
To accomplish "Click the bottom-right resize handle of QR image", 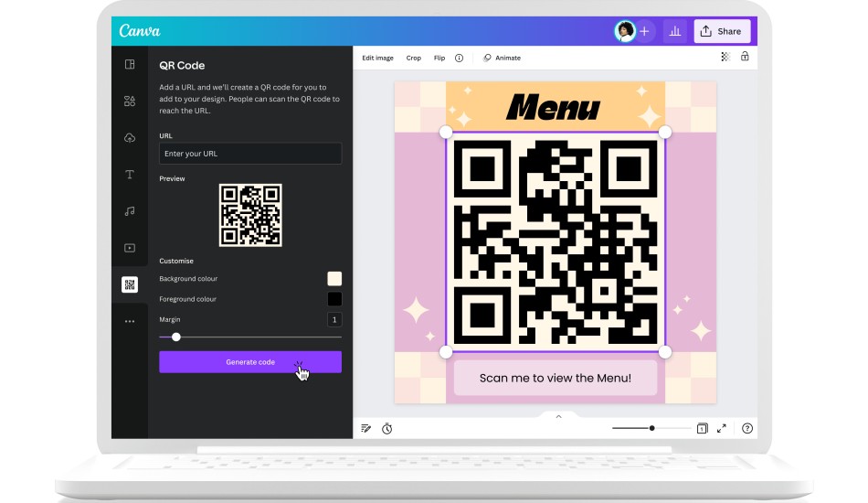I will click(665, 352).
